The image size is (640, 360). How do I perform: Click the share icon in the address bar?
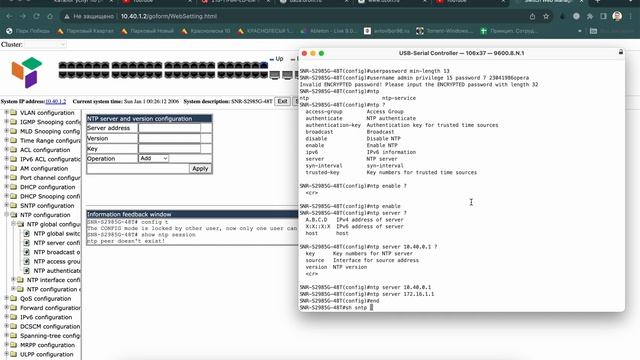click(532, 16)
